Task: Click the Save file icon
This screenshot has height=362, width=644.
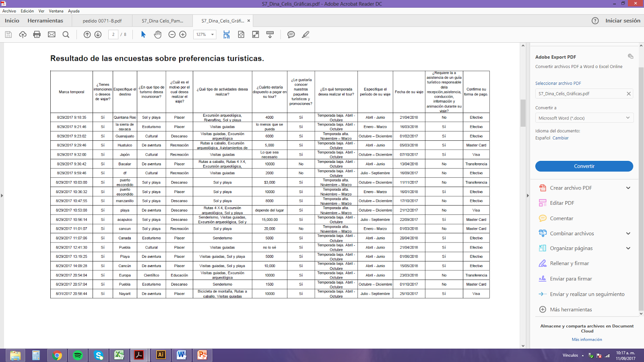Action: point(8,35)
